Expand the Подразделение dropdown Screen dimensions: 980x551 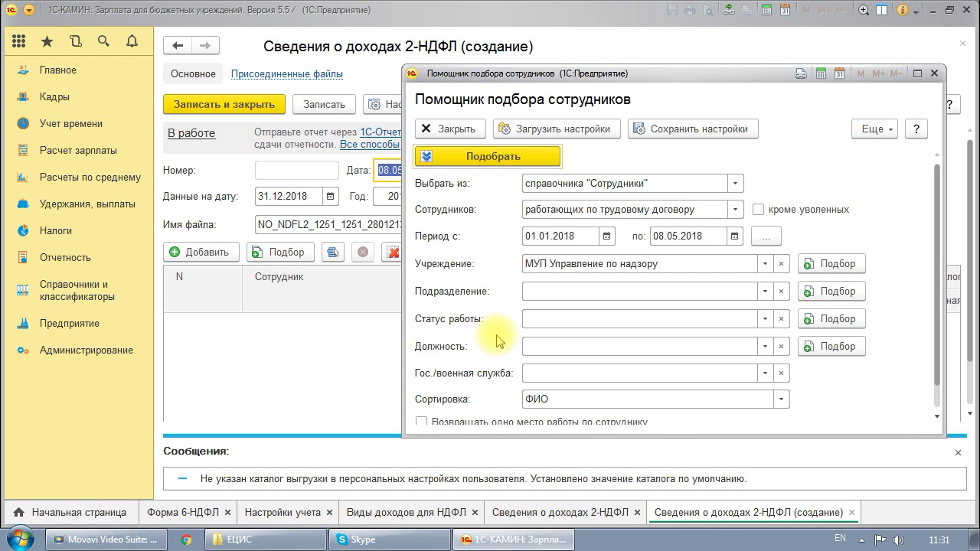pos(765,292)
